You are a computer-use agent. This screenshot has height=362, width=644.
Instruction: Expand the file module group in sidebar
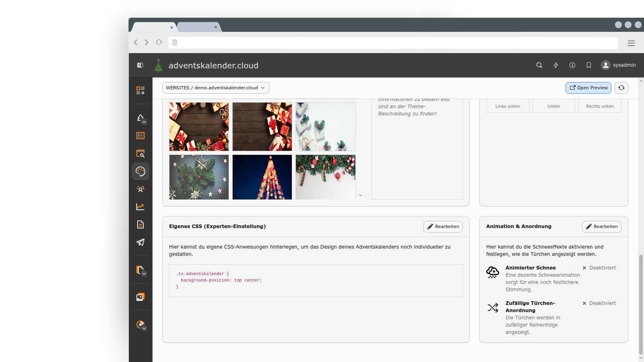pos(140,270)
